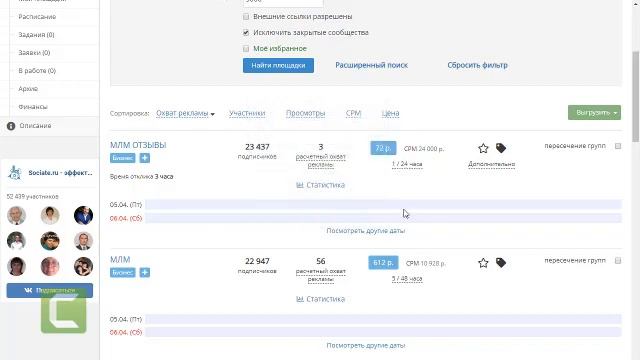The width and height of the screenshot is (640, 360).
Task: Open Финансы in the sidebar
Action: 33,107
